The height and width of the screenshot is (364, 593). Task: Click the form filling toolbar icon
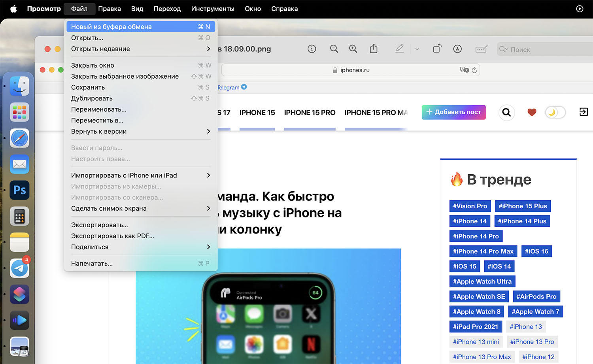click(481, 49)
